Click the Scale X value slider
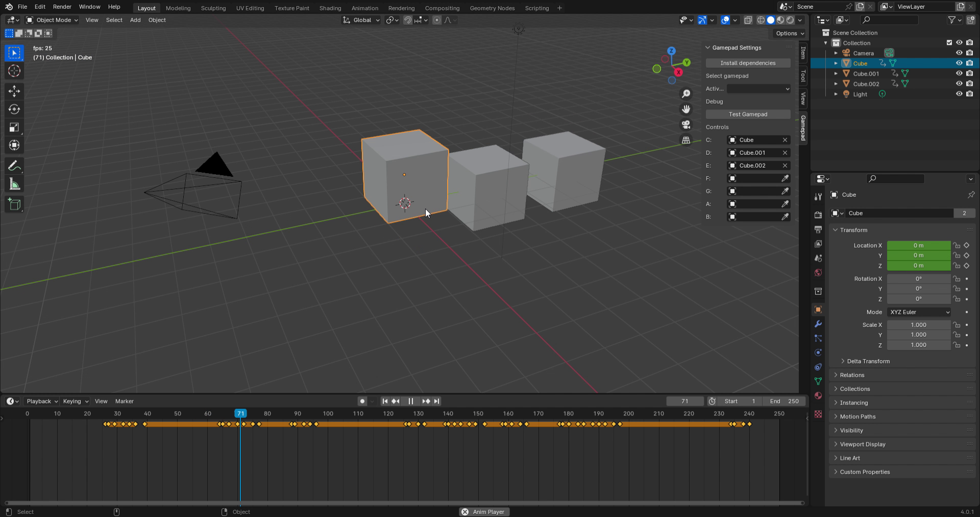This screenshot has width=980, height=517. [x=918, y=324]
